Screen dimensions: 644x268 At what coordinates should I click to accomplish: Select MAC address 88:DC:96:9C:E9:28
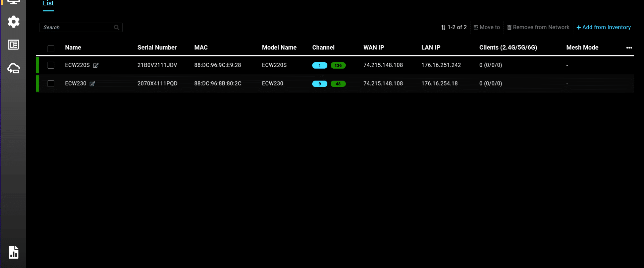pos(218,65)
